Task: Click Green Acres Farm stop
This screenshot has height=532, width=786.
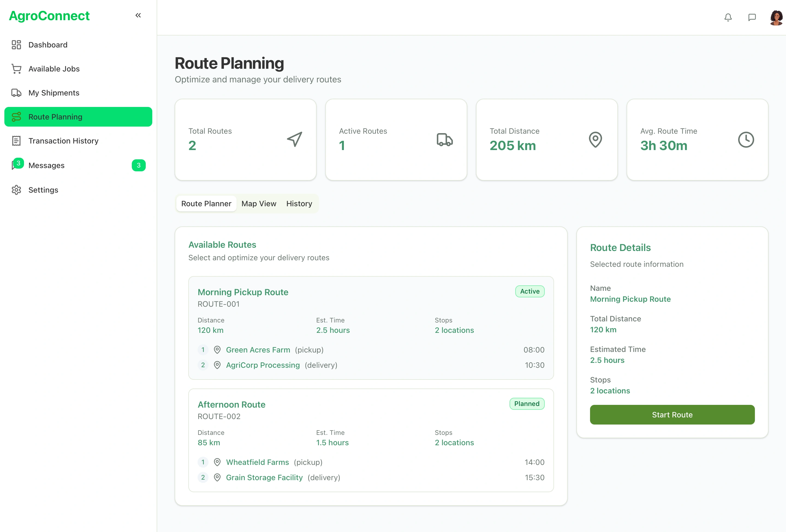Action: coord(258,350)
